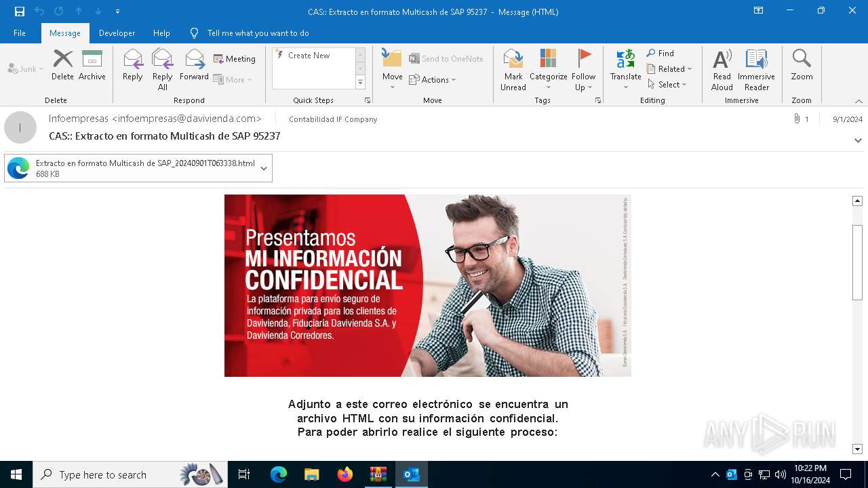Click the Davivienda banner image
The width and height of the screenshot is (868, 488).
coord(427,285)
